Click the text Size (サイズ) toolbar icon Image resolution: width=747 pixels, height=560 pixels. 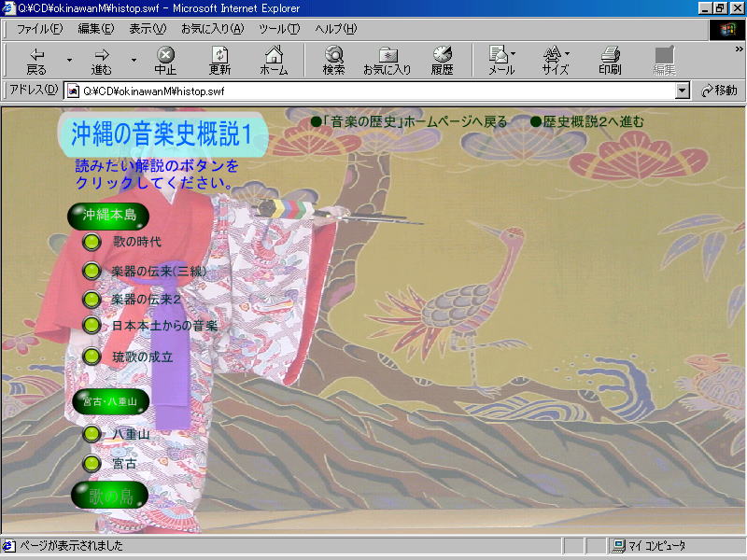[x=555, y=61]
